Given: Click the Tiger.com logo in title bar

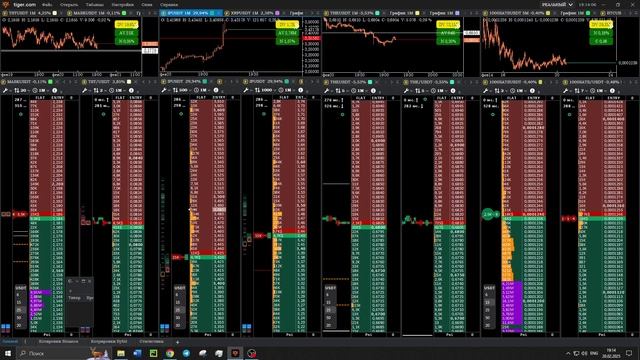Looking at the screenshot, I should pos(5,4).
